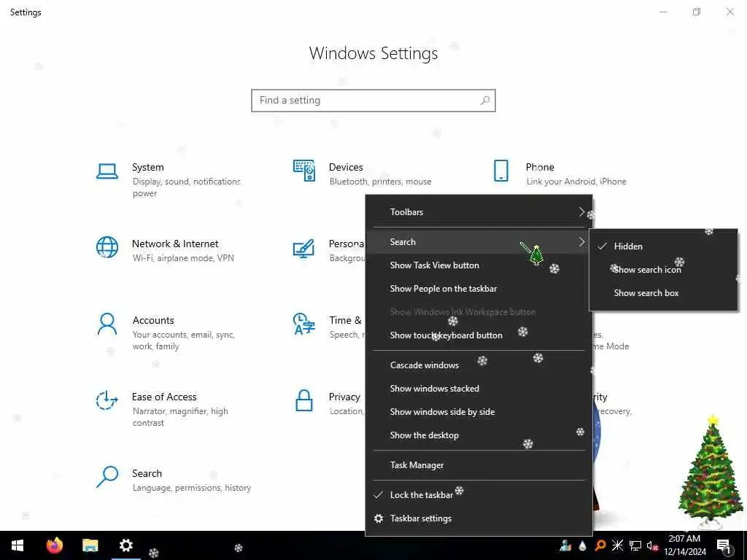
Task: Open Task Manager from context menu
Action: click(x=479, y=465)
